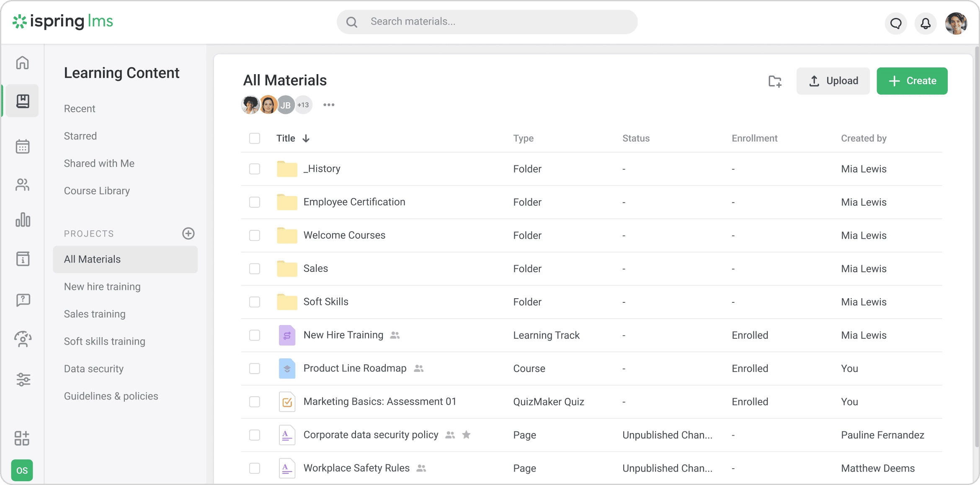The height and width of the screenshot is (485, 980).
Task: Toggle Title column sort arrow
Action: 306,139
